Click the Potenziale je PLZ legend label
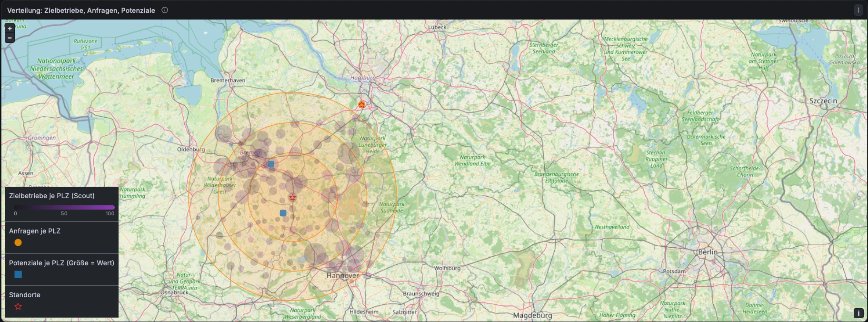868x322 pixels. pos(61,263)
